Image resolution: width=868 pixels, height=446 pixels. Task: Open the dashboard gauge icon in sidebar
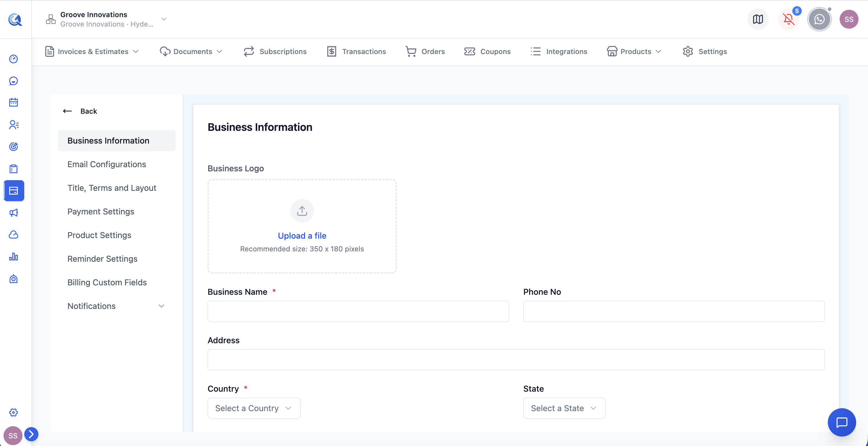click(14, 59)
